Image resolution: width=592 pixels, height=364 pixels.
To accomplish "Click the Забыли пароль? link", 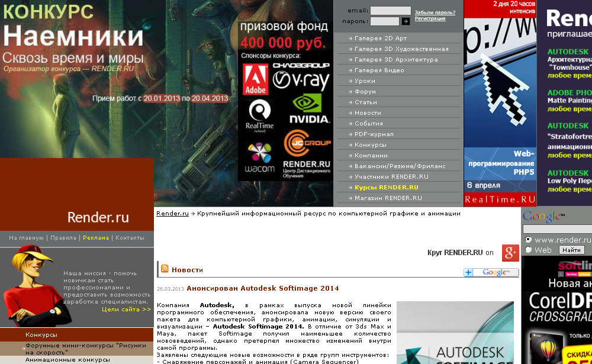I will [x=435, y=12].
